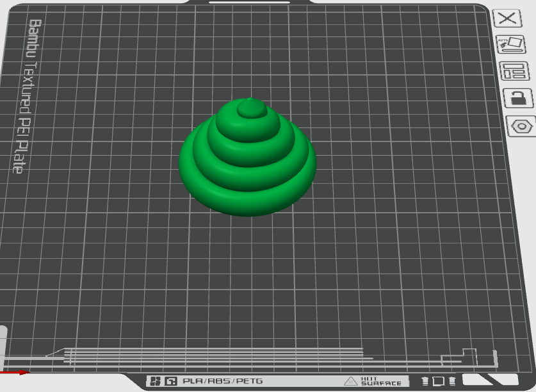Click the left trash bin icon on plate
Image resolution: width=536 pixels, height=392 pixels.
pyautogui.click(x=425, y=381)
